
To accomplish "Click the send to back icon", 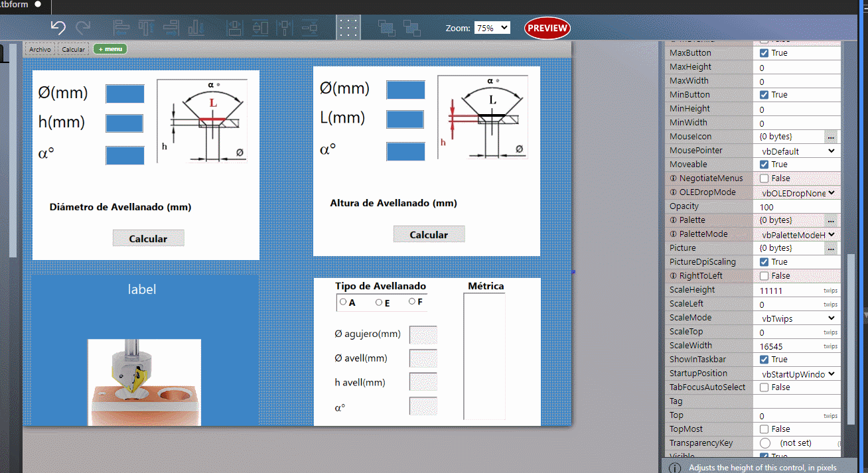I will pyautogui.click(x=412, y=28).
